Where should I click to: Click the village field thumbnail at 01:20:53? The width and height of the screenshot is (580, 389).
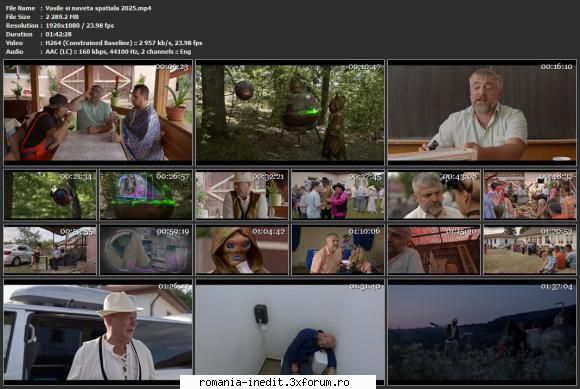530,250
